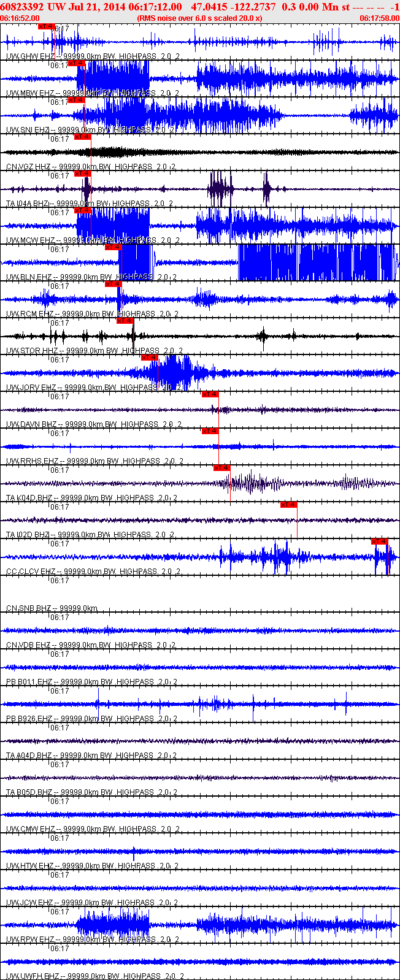Click the red pick marker on CN.VGZ trace
The image size is (400, 980).
[x=83, y=137]
